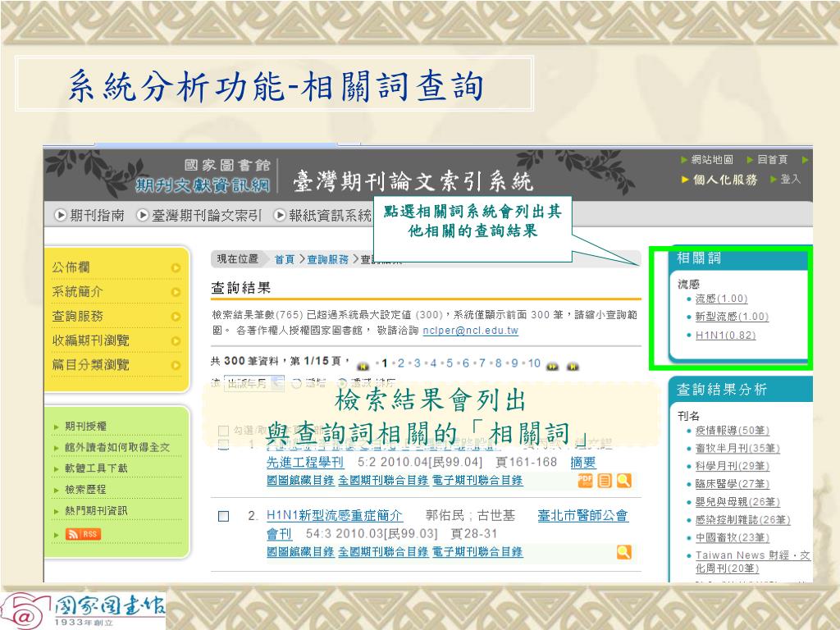Open 個人化服務 in the header
Viewport: 840px width, 630px height.
pyautogui.click(x=725, y=180)
